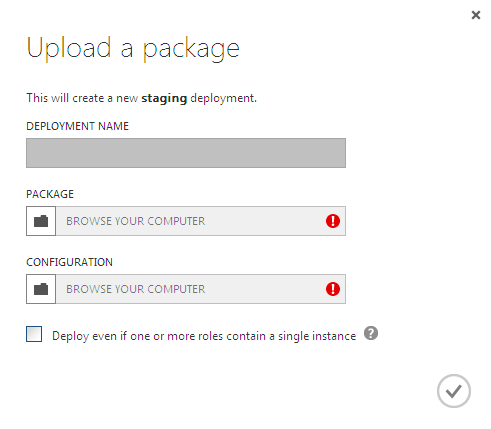The height and width of the screenshot is (429, 491).
Task: Click the 'Deploy even if one or more roles' label
Action: tap(204, 336)
